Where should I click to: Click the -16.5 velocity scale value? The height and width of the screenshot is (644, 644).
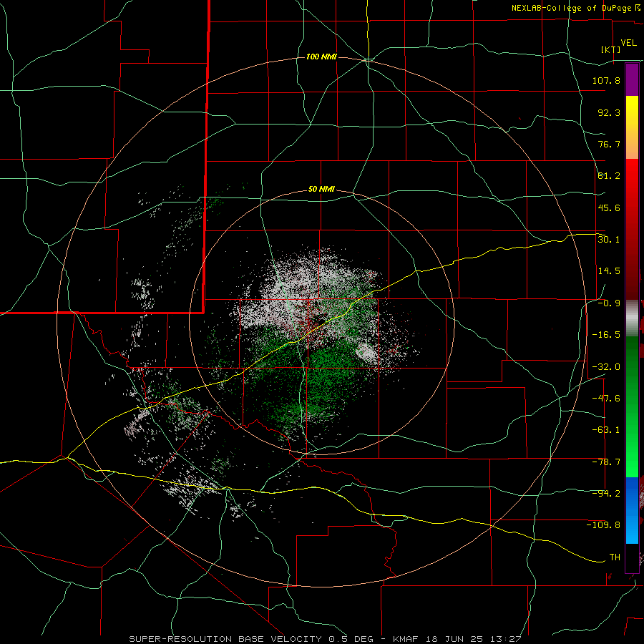pyautogui.click(x=606, y=335)
